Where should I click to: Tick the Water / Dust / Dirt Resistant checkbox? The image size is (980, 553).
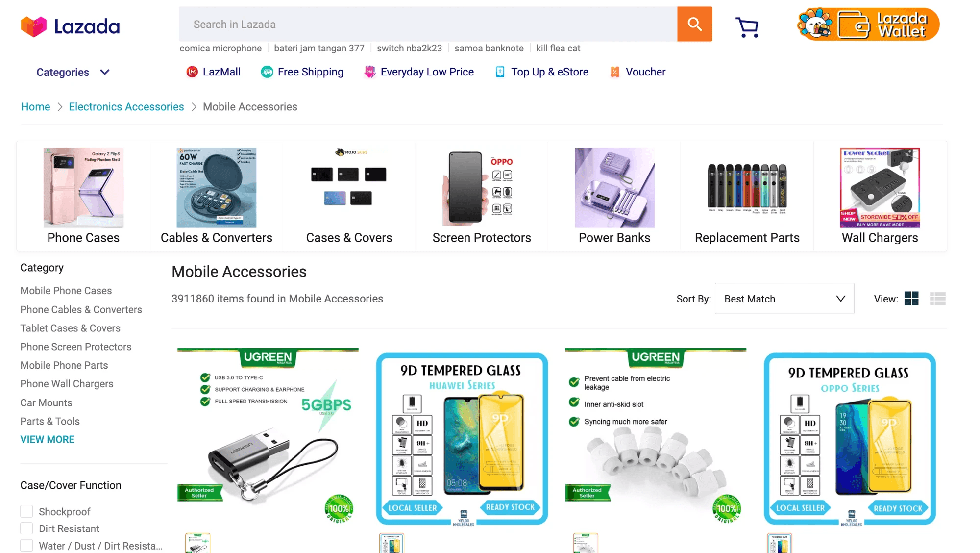[26, 546]
